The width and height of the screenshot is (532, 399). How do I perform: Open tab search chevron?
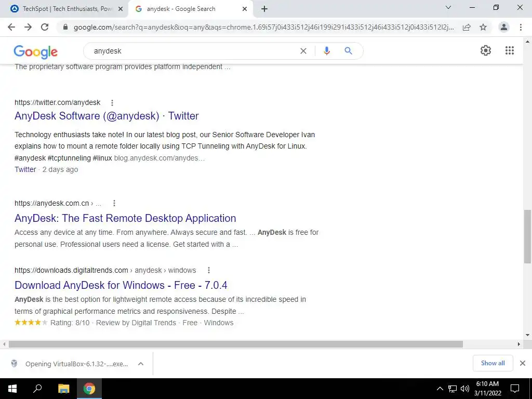click(x=448, y=7)
